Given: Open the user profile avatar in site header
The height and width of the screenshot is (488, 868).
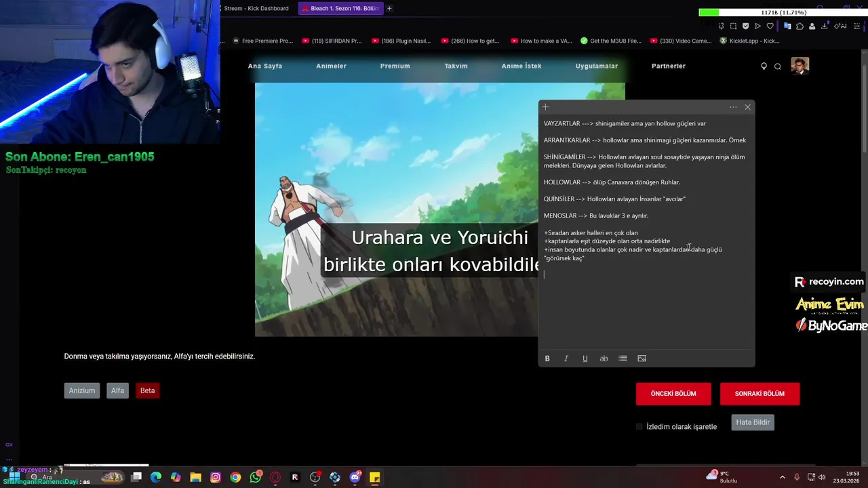Looking at the screenshot, I should click(x=800, y=66).
